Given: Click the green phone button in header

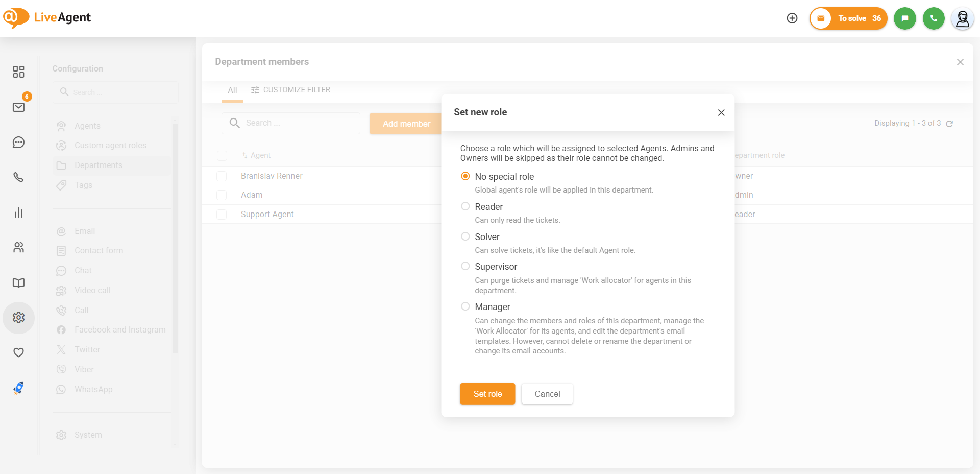Looking at the screenshot, I should coord(934,18).
